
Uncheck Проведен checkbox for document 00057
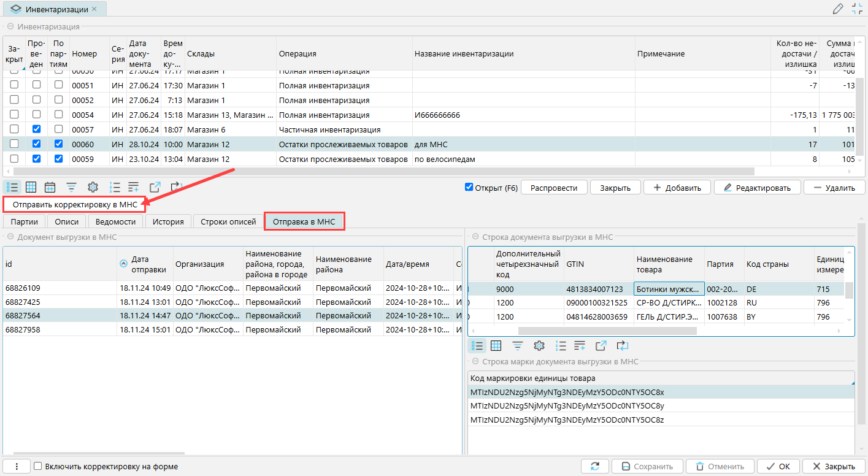coord(36,129)
